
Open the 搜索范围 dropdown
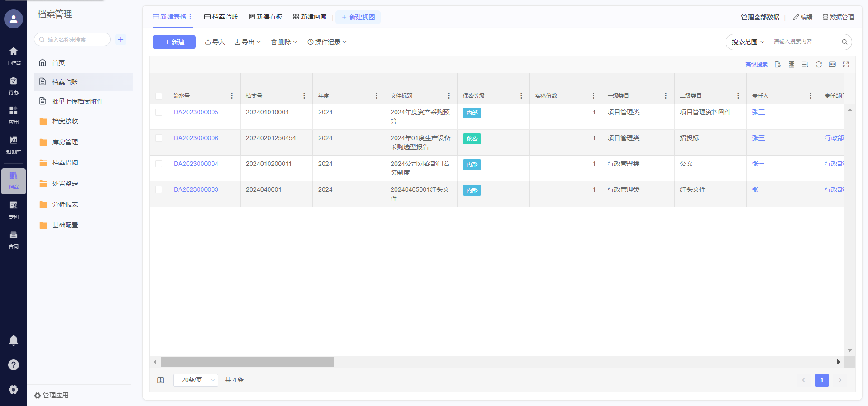coord(748,42)
